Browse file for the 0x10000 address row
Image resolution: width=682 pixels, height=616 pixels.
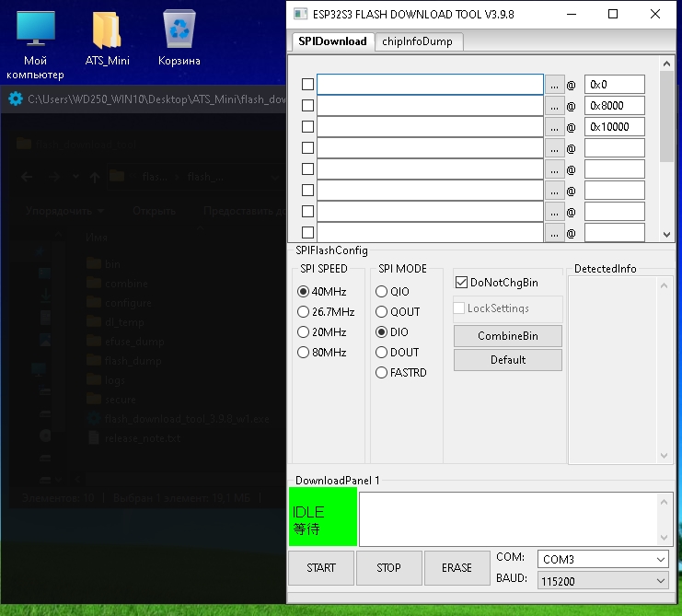coord(554,127)
